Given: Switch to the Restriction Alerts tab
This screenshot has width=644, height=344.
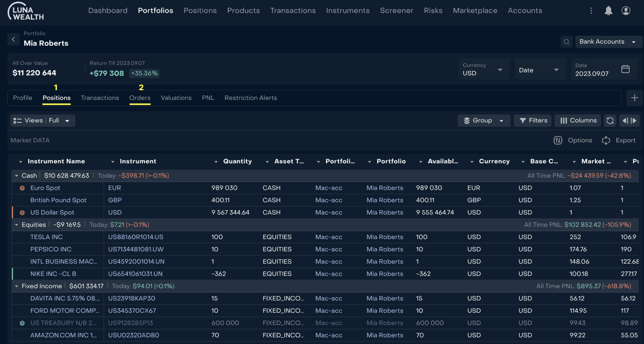Looking at the screenshot, I should 251,98.
